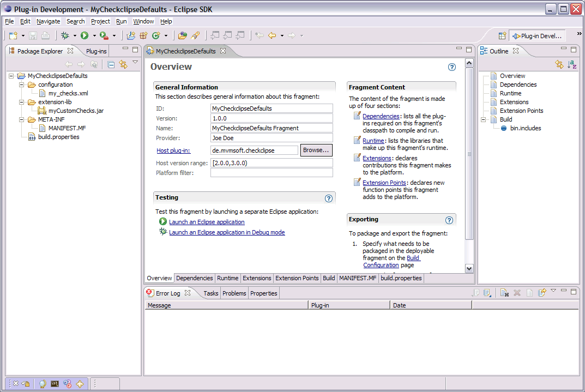The image size is (585, 392).
Task: Select myCustomChecks.jar in Package Explorer
Action: [76, 110]
